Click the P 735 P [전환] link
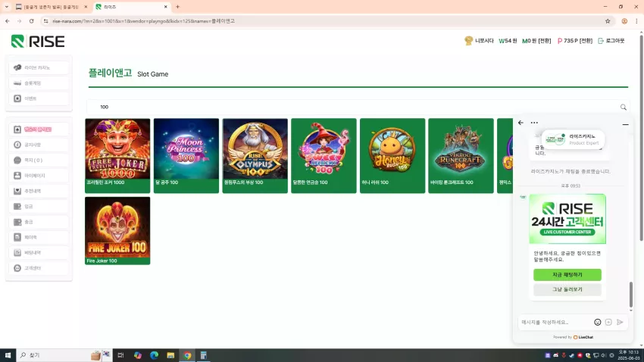 click(x=574, y=41)
